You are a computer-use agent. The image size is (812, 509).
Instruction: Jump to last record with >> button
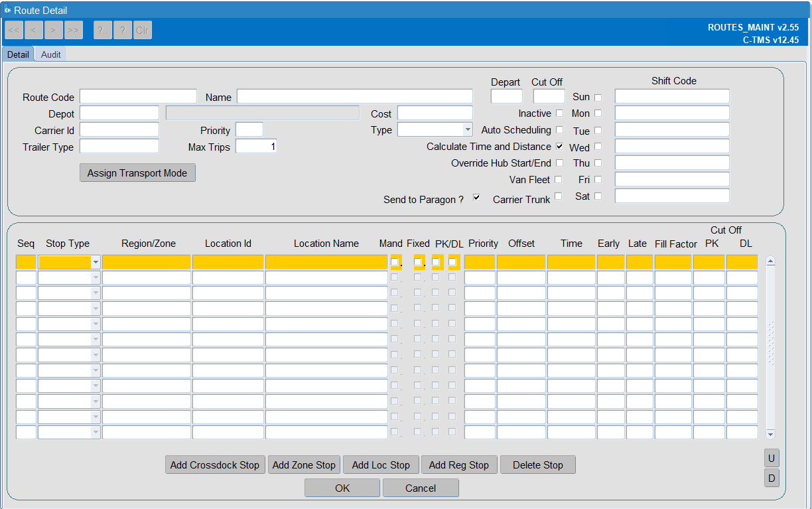point(74,30)
